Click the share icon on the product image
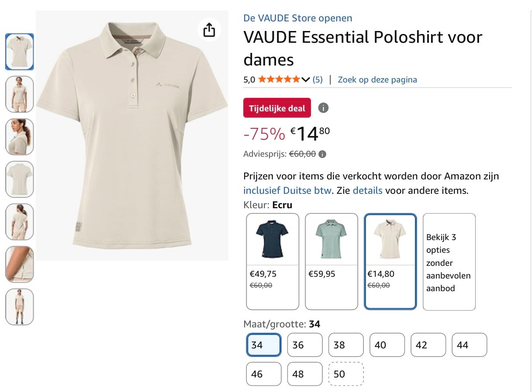The image size is (532, 392). (x=209, y=30)
